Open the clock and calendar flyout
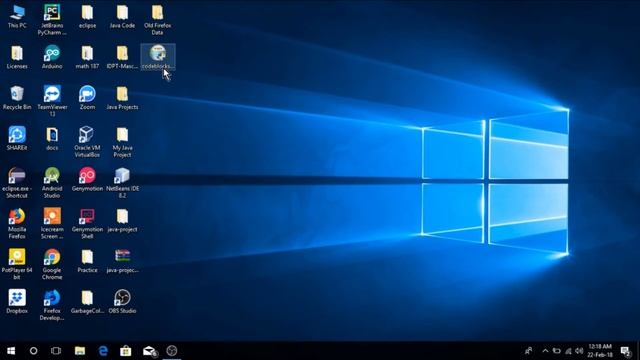The image size is (640, 360). click(x=600, y=351)
